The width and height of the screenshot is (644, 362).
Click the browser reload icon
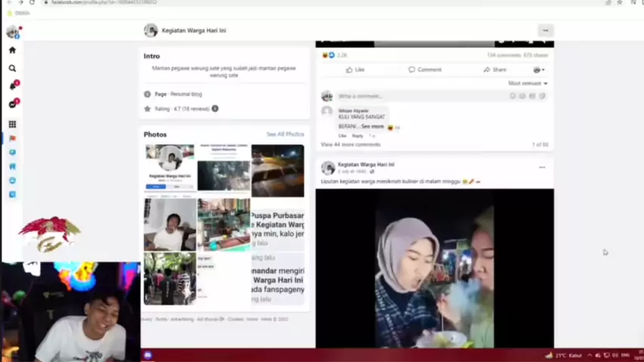[32, 3]
